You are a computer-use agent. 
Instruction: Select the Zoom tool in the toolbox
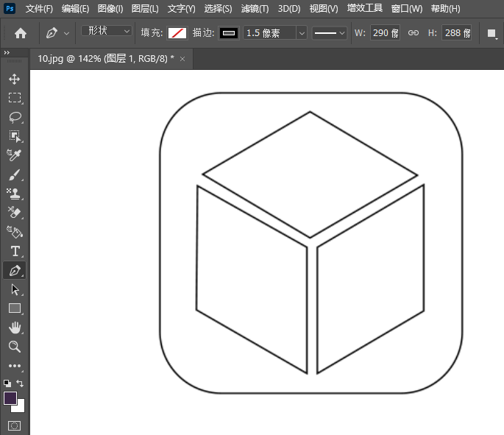point(15,347)
